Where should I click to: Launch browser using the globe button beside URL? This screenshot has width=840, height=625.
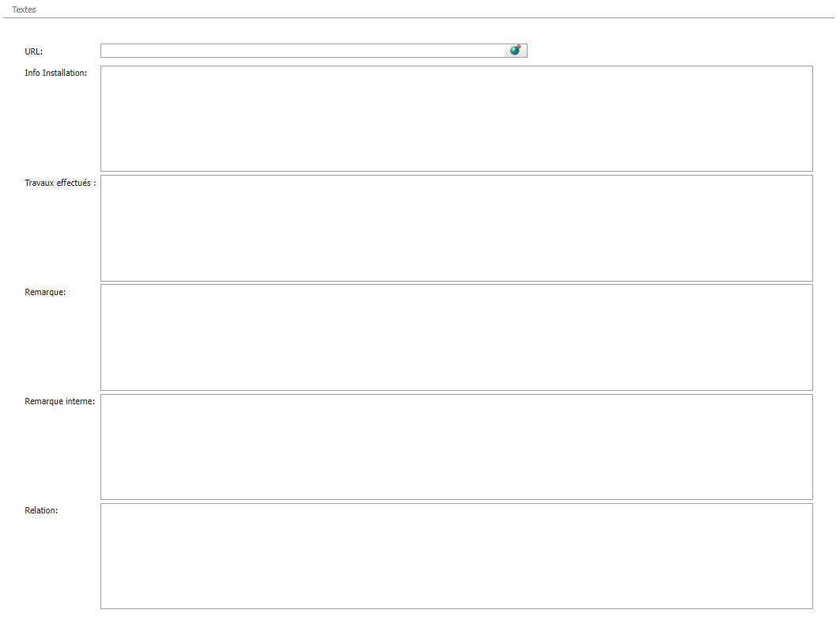[x=516, y=51]
